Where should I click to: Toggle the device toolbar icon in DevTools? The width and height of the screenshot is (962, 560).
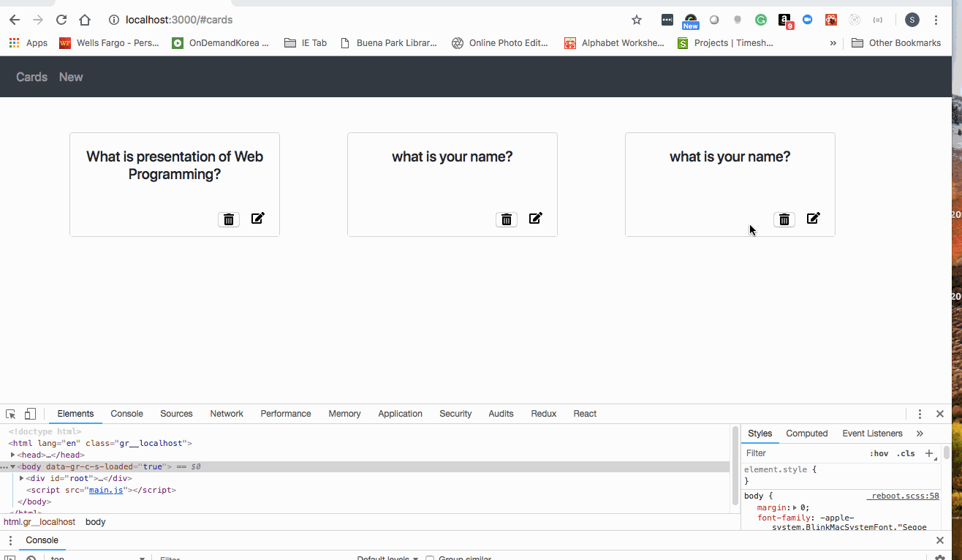point(29,413)
